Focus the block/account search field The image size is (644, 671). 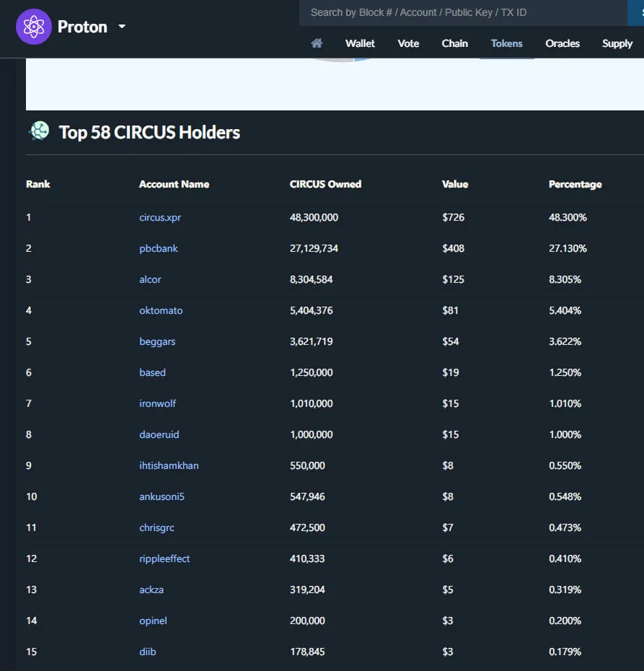pyautogui.click(x=463, y=12)
